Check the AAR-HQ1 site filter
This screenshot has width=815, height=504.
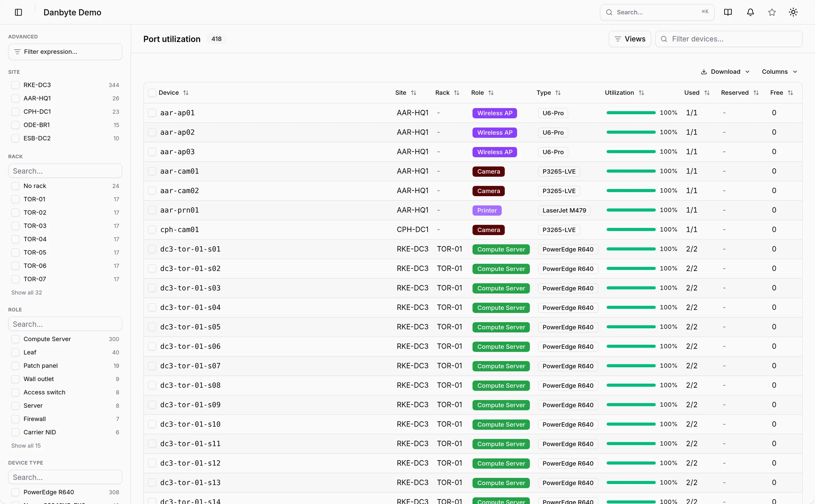pos(15,98)
